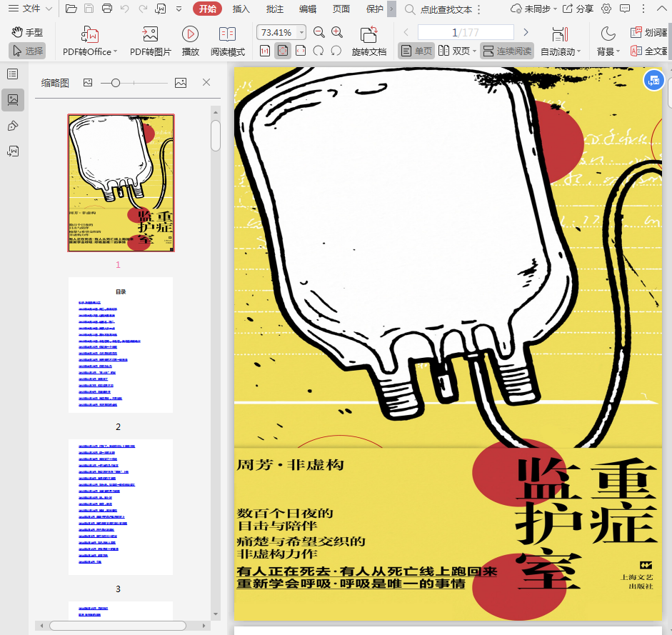Toggle 连续阅读 continuous reading
This screenshot has height=635, width=672.
tap(507, 51)
